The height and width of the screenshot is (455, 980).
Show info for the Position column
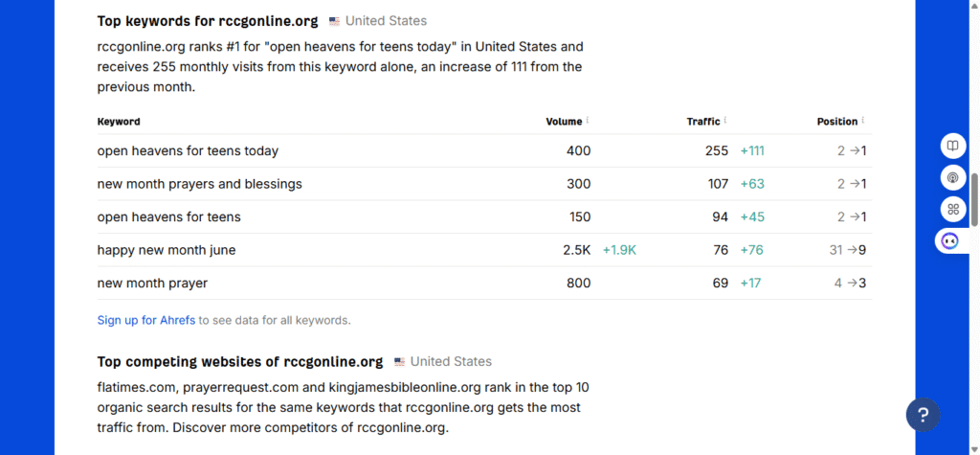pos(863,120)
